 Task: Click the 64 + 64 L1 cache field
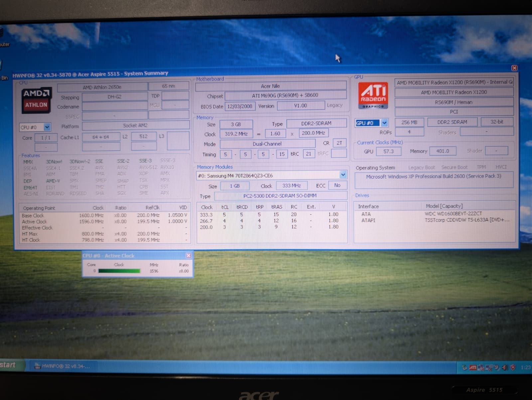pos(101,137)
